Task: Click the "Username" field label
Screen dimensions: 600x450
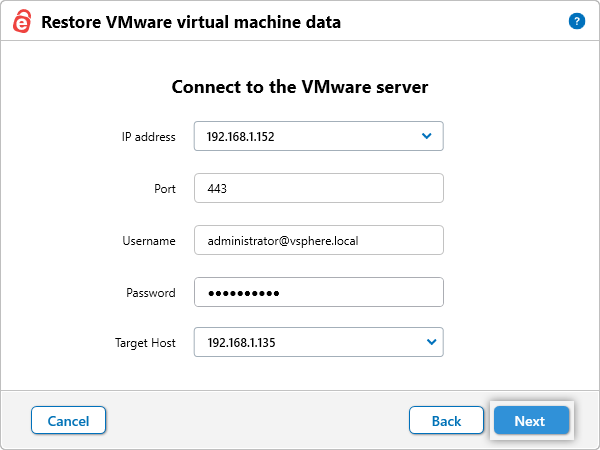Action: (150, 241)
